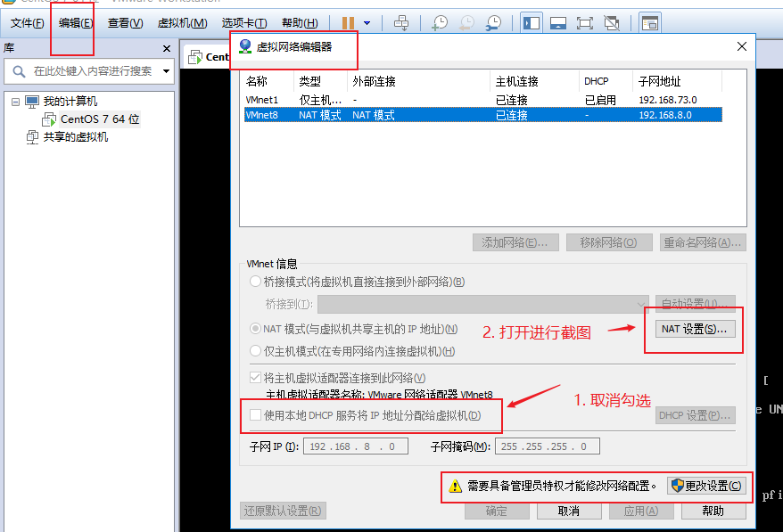The width and height of the screenshot is (783, 532).
Task: Click the revert snapshot toolbar icon
Action: (x=466, y=22)
